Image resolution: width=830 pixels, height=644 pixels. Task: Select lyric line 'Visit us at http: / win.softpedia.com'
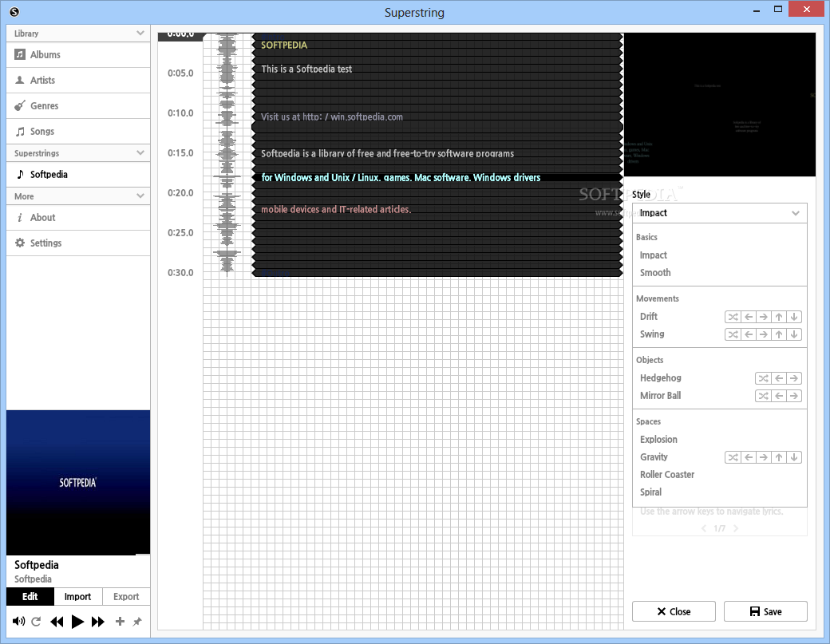332,117
